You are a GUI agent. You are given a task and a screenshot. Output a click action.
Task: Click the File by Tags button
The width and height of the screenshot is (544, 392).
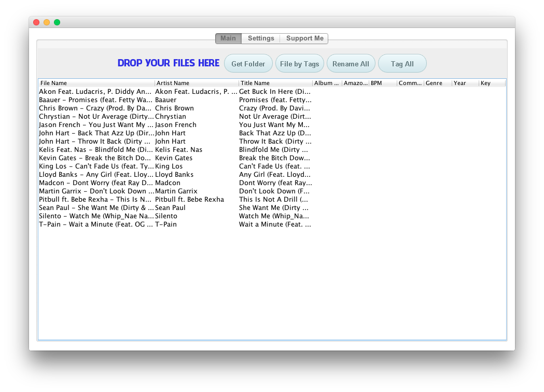pos(299,63)
